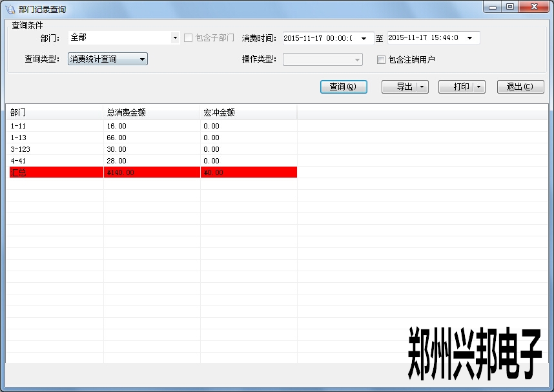The width and height of the screenshot is (554, 392).
Task: Click the 打印 button
Action: pyautogui.click(x=455, y=87)
